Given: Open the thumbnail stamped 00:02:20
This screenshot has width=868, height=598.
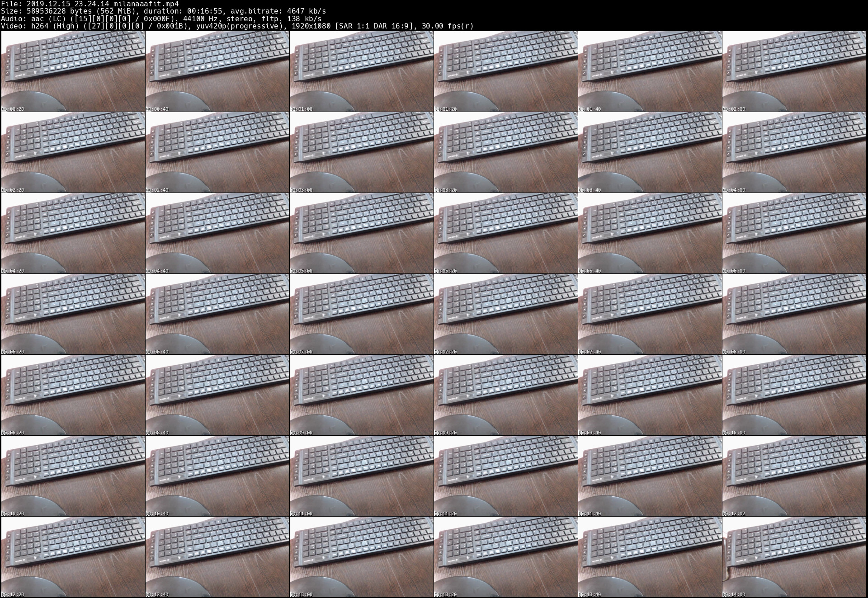Looking at the screenshot, I should [73, 152].
